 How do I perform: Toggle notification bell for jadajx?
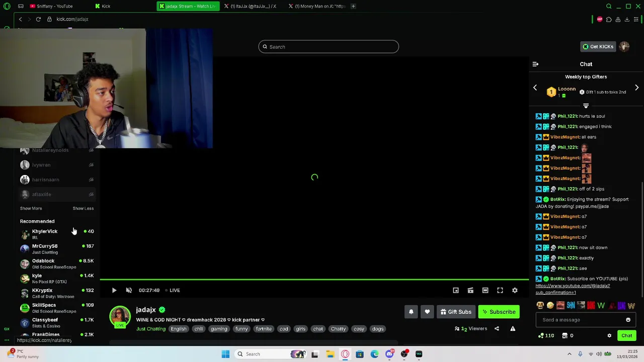click(411, 312)
